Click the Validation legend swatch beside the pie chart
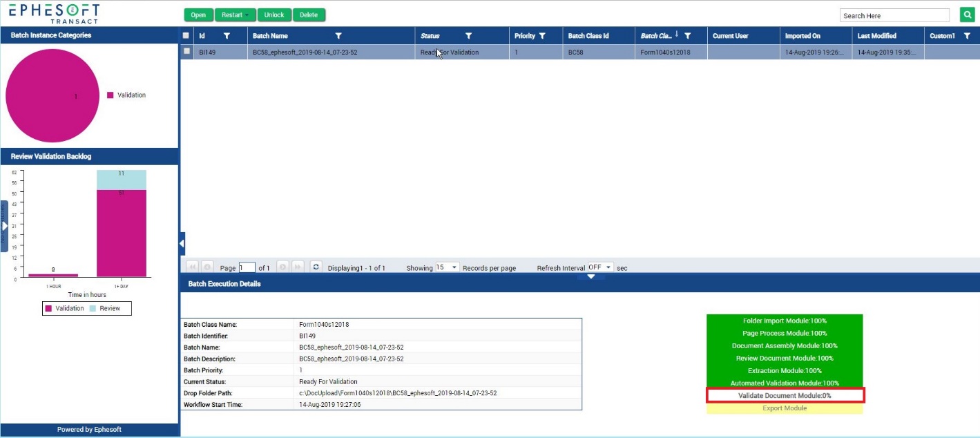The height and width of the screenshot is (438, 980). [111, 95]
